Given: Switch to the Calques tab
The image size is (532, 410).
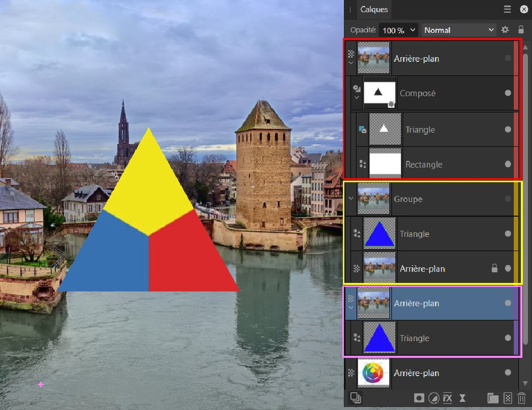Looking at the screenshot, I should pyautogui.click(x=374, y=10).
